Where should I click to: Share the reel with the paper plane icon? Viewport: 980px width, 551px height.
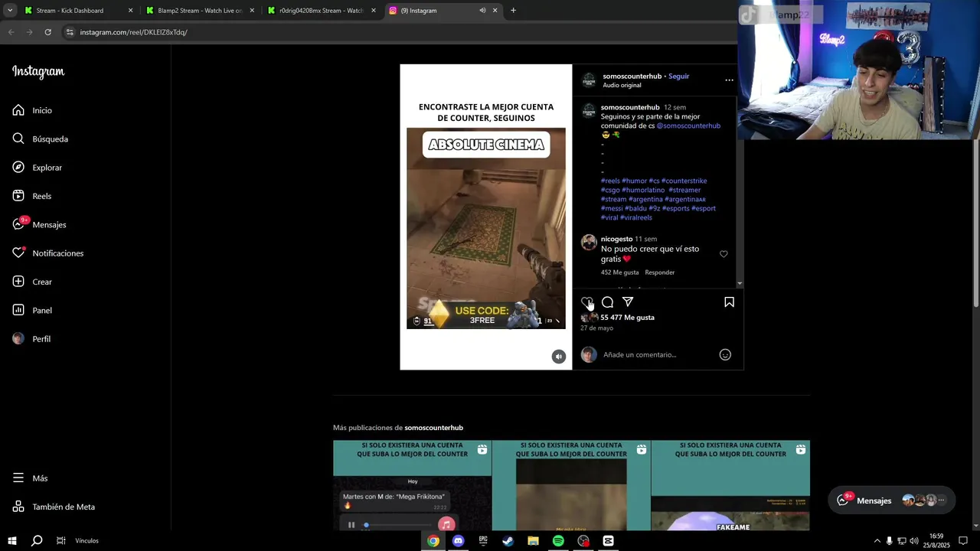[x=628, y=302]
